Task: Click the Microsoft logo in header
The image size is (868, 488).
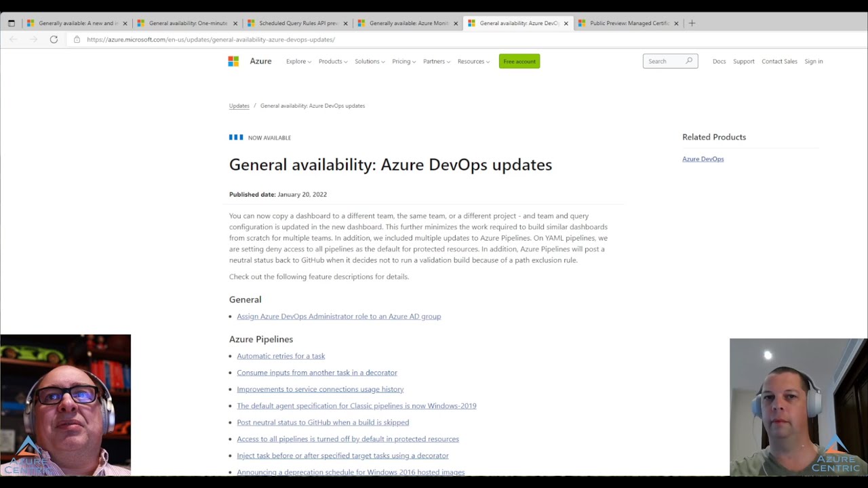Action: tap(233, 61)
